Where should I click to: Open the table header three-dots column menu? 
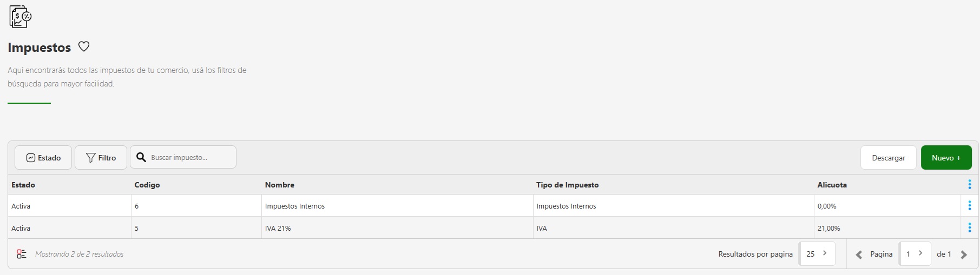tap(969, 185)
